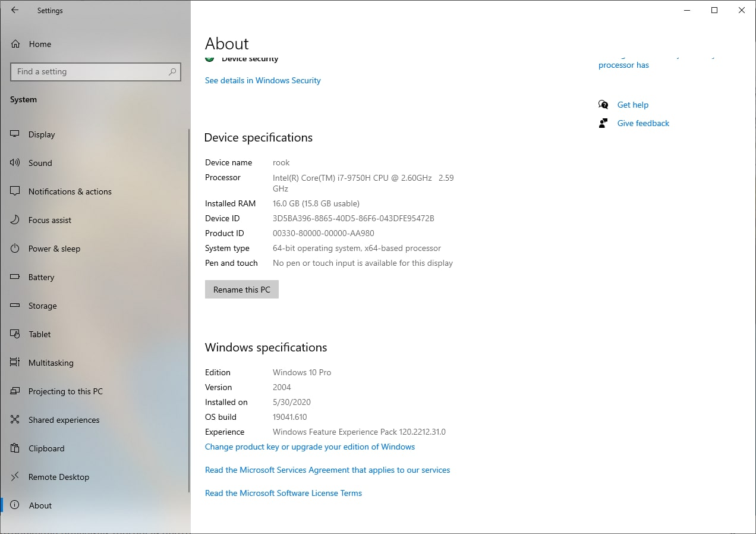Open See details in Windows Security

(x=263, y=80)
